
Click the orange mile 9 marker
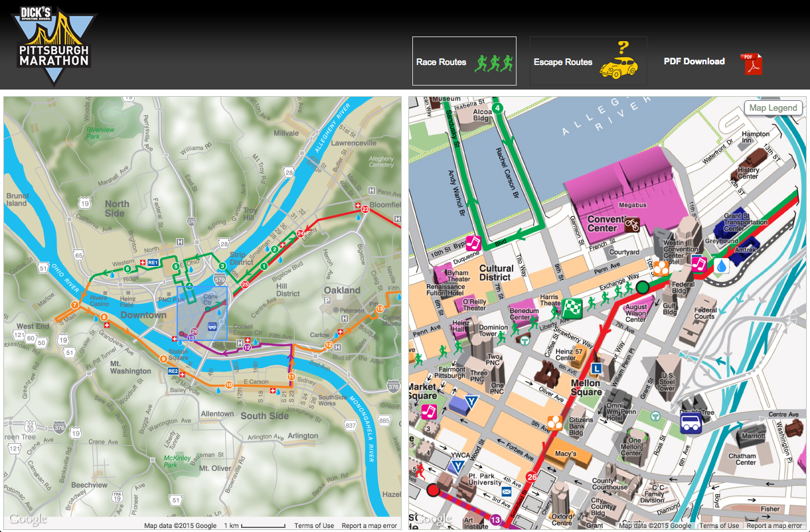click(x=163, y=359)
